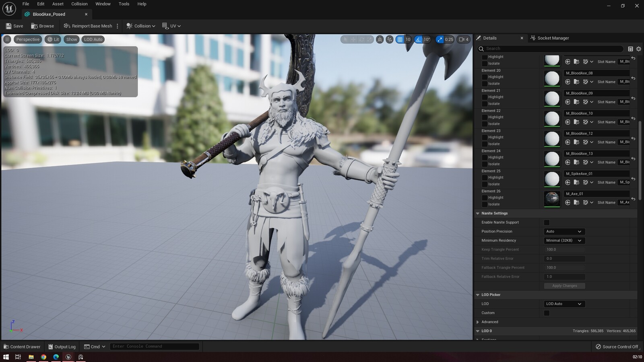The width and height of the screenshot is (644, 362).
Task: Enable Highlight for Element 22
Action: tap(485, 117)
